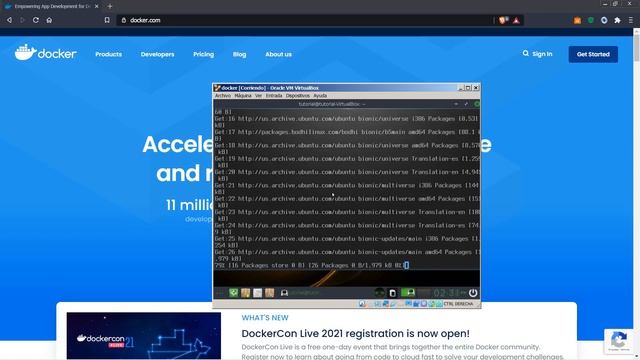
Task: Click the VirtualBox window title bar icon
Action: [217, 88]
